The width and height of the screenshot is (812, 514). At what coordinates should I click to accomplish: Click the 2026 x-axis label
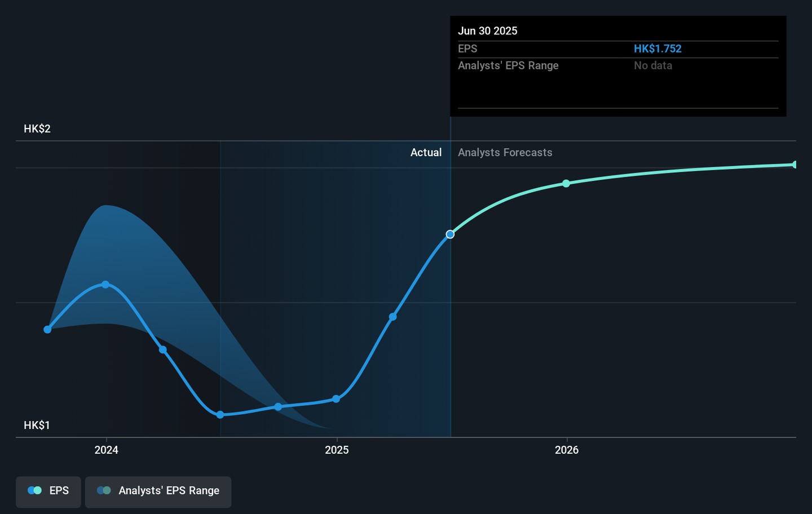click(x=566, y=450)
